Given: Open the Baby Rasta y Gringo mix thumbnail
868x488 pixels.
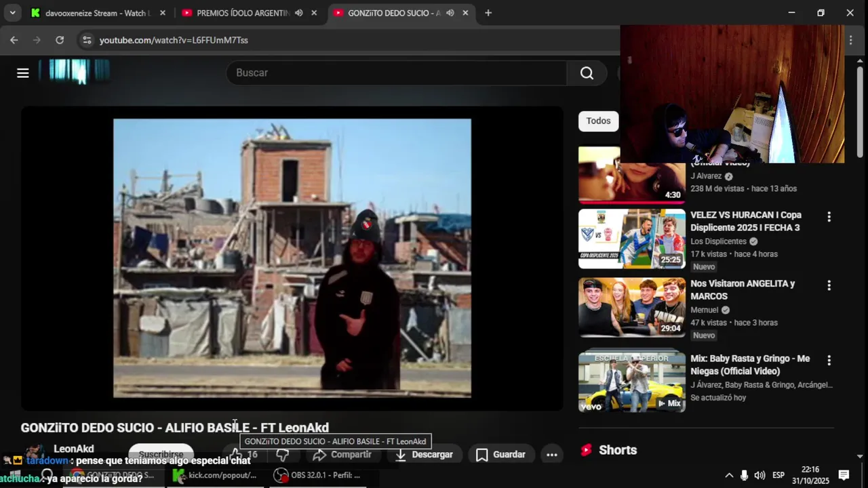Looking at the screenshot, I should [631, 382].
